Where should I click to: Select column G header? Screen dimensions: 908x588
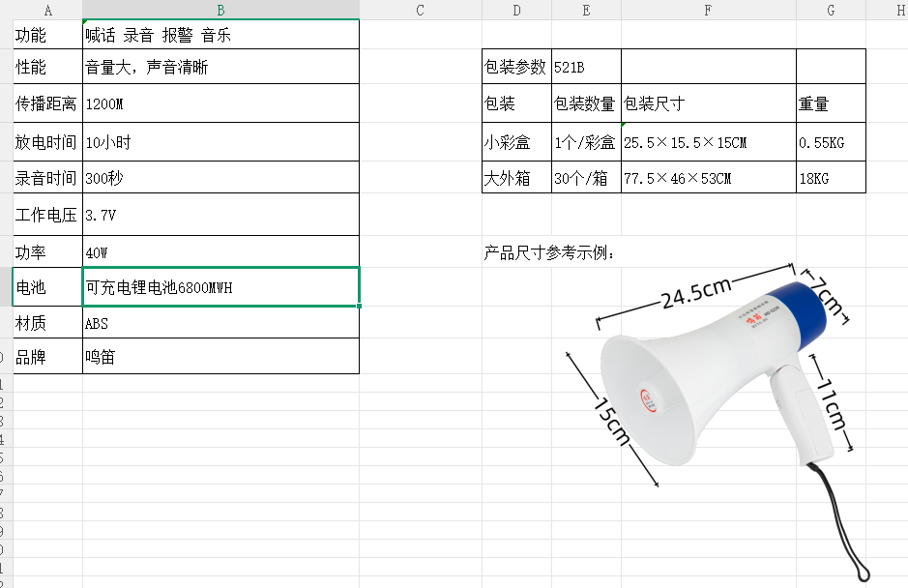(x=831, y=10)
